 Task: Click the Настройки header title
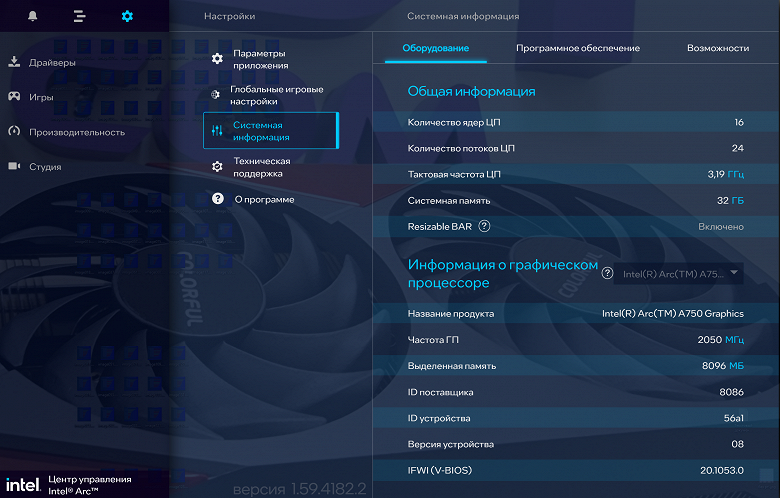[x=229, y=16]
